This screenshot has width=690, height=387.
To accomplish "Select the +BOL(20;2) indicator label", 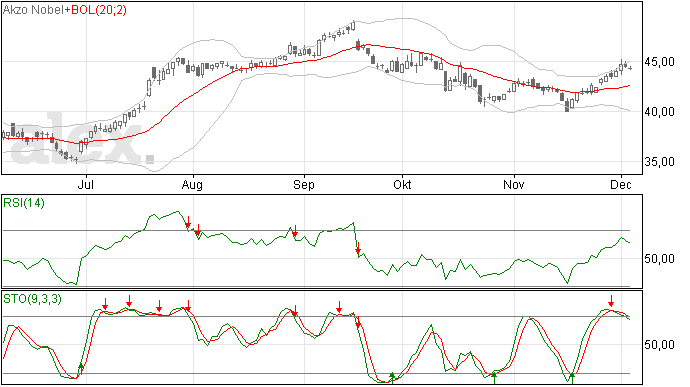I will tap(95, 10).
